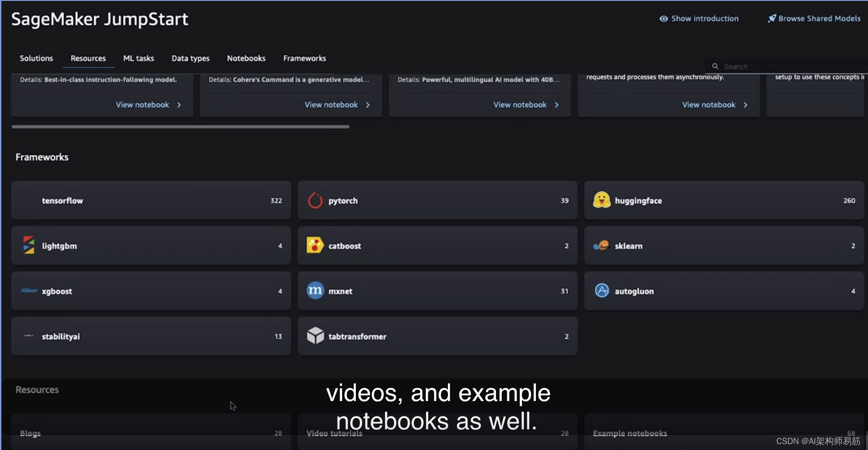Expand chevron next to Cohere's View notebook

pos(368,105)
